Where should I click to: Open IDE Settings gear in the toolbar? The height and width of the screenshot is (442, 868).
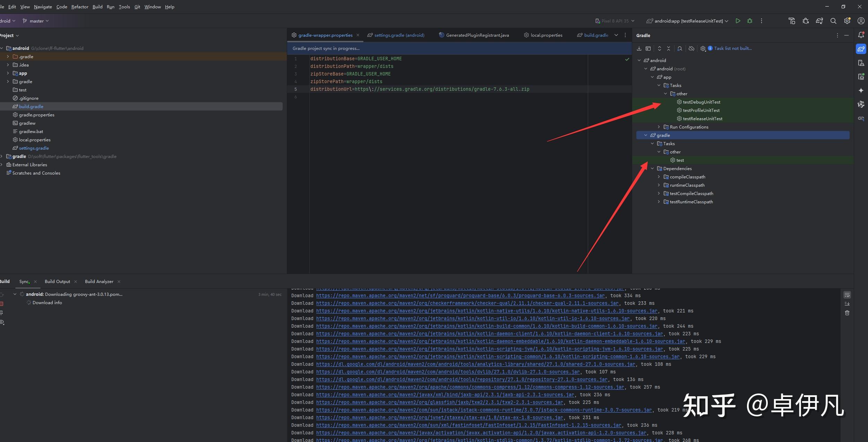847,21
